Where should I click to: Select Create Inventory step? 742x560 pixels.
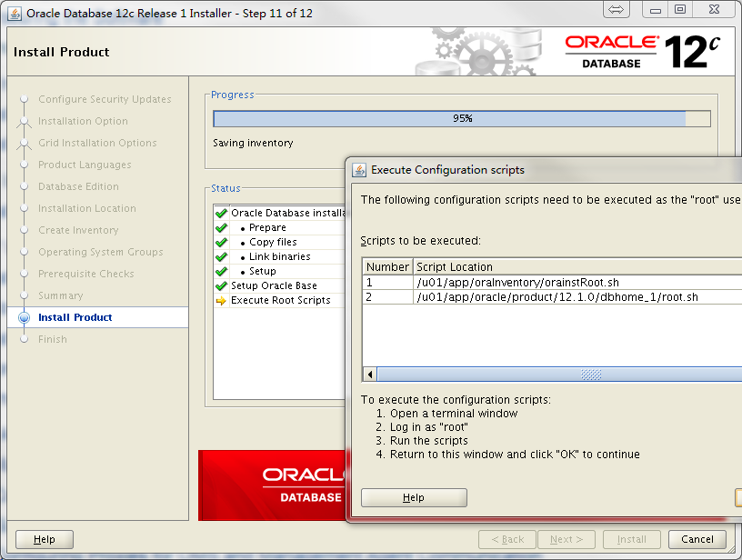[x=78, y=230]
